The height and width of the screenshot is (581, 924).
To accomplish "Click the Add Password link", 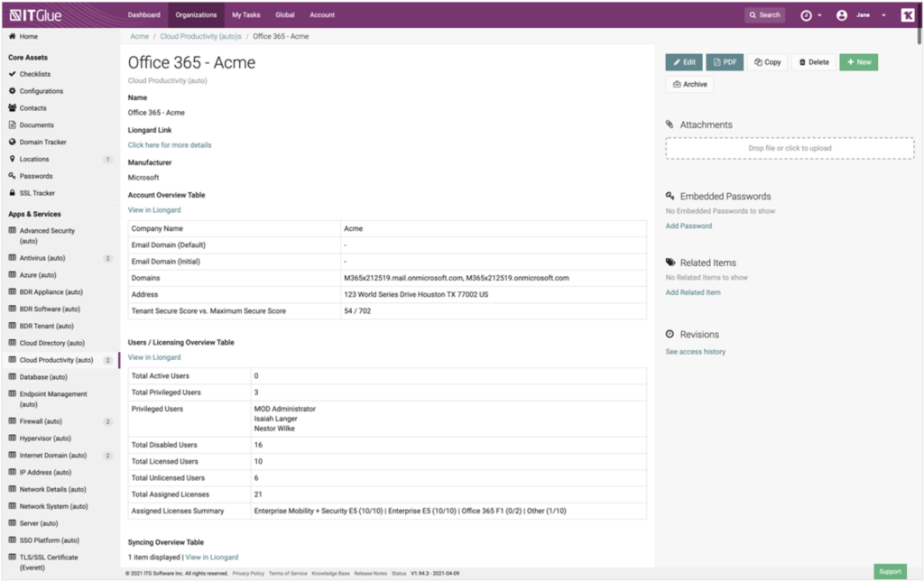I will tap(688, 226).
